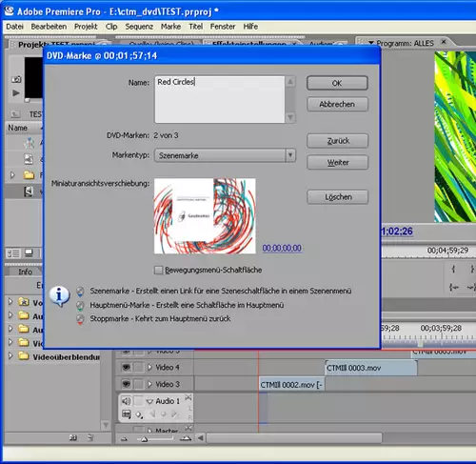Click the Red Circles marker thumbnail preview
476x464 pixels.
click(205, 216)
